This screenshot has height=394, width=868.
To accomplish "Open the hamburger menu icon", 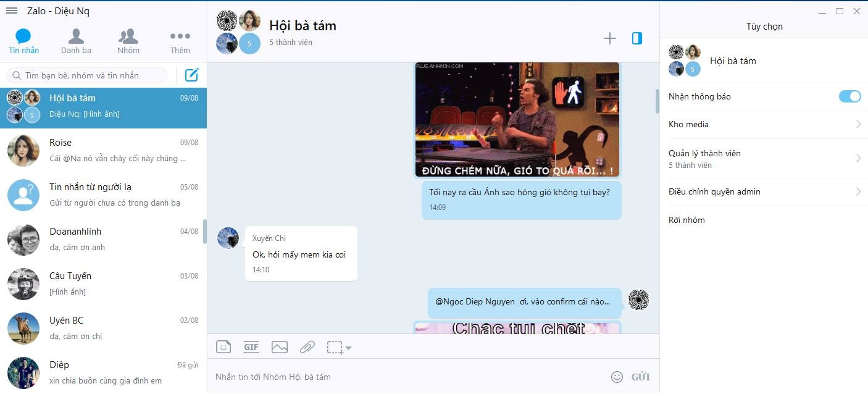I will pos(11,10).
